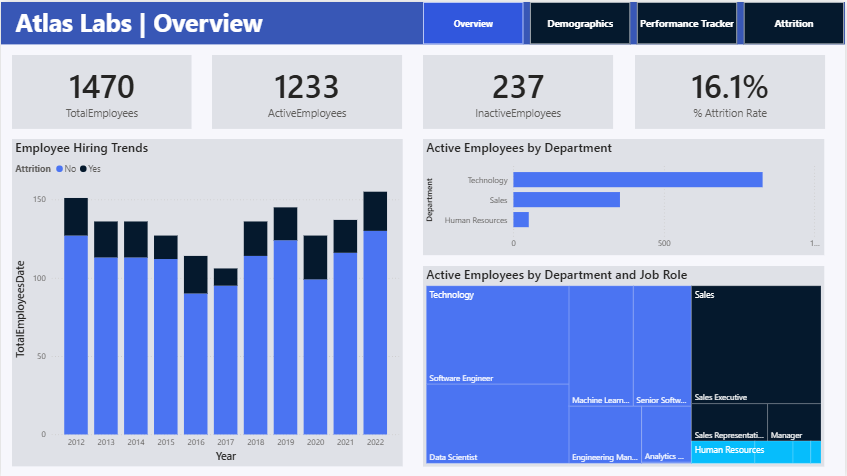Open the Demographics page tab
The image size is (847, 476).
[580, 23]
